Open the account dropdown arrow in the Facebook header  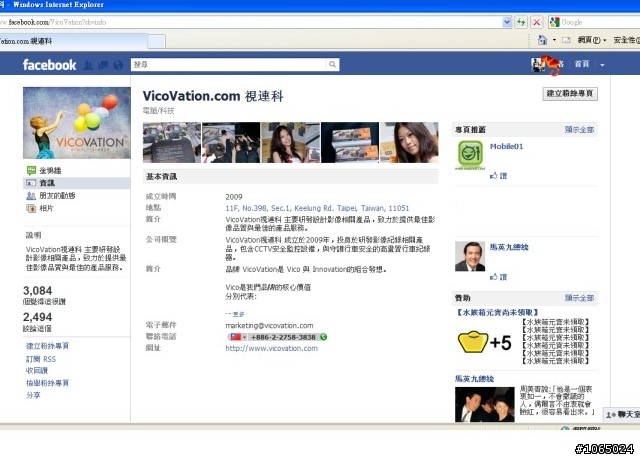coord(602,64)
